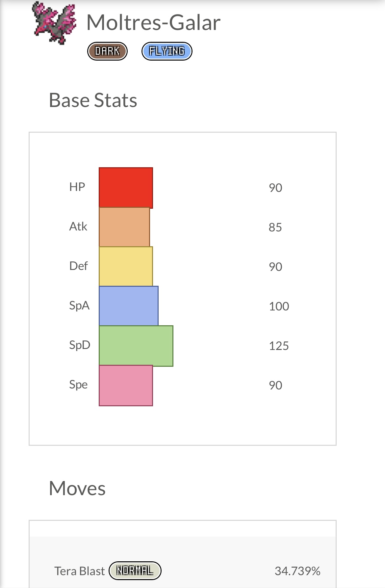The width and height of the screenshot is (385, 588).
Task: Click the Spe stat label
Action: (78, 385)
